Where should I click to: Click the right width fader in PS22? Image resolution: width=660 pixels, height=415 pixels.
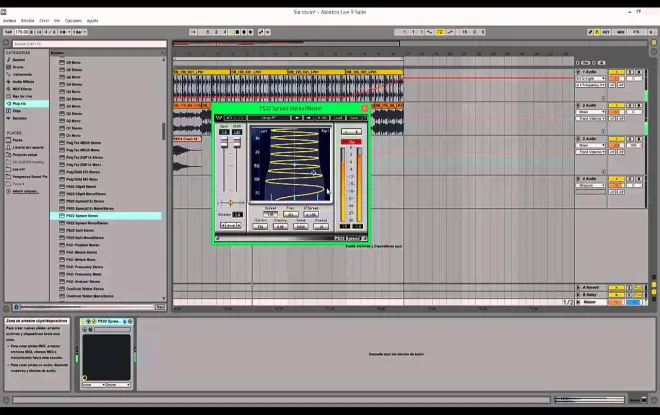(237, 144)
